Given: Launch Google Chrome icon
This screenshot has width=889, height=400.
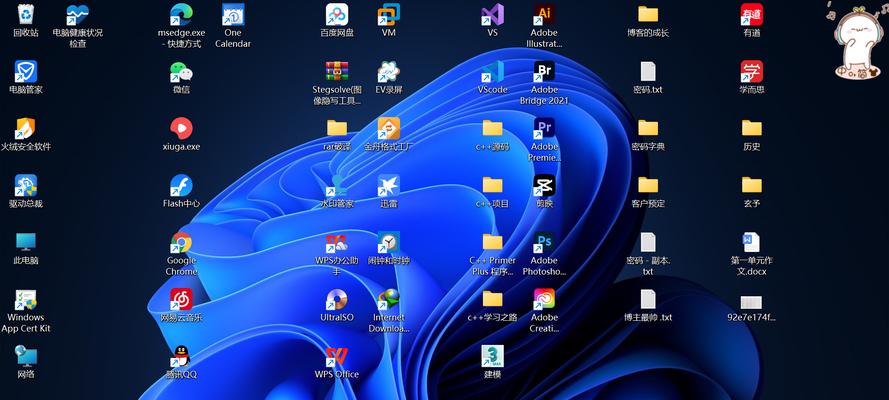Looking at the screenshot, I should 181,242.
